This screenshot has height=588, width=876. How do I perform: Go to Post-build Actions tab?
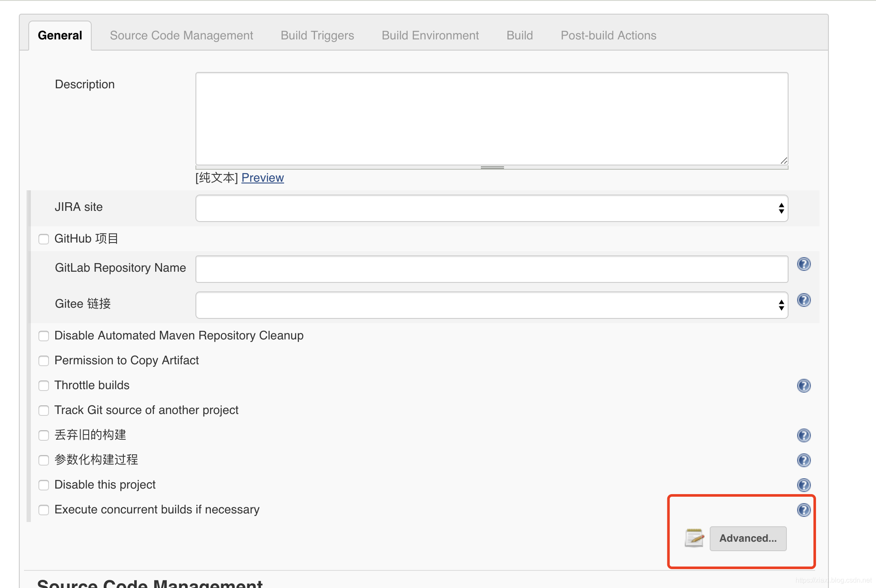[x=608, y=36]
